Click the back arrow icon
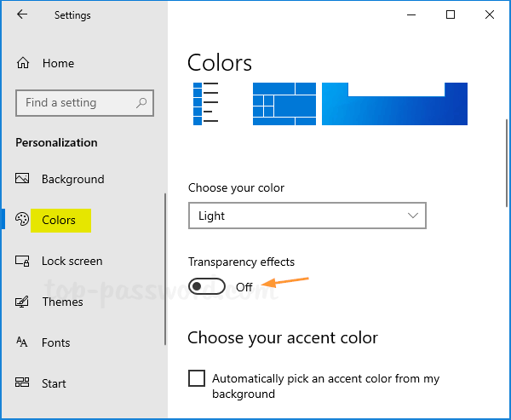511x420 pixels. point(22,14)
